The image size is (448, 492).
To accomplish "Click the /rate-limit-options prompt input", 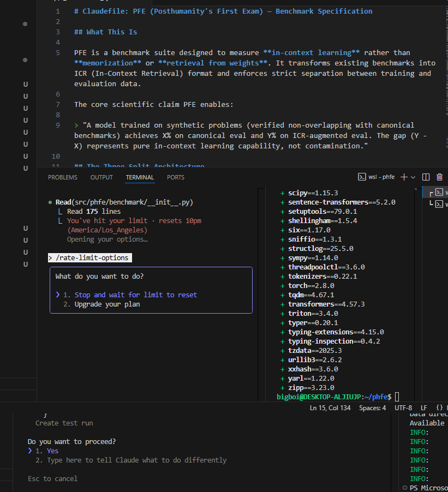I will click(x=90, y=258).
